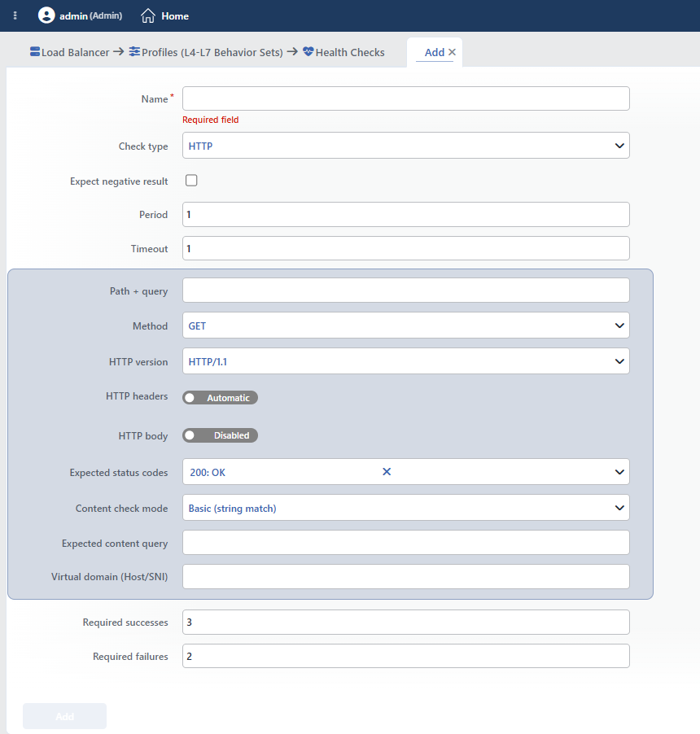Select the GET method value
This screenshot has width=700, height=734.
[x=197, y=325]
